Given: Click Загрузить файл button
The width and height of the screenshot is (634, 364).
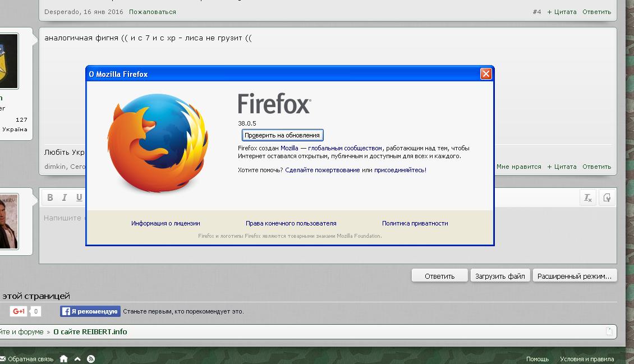Looking at the screenshot, I should pyautogui.click(x=500, y=276).
